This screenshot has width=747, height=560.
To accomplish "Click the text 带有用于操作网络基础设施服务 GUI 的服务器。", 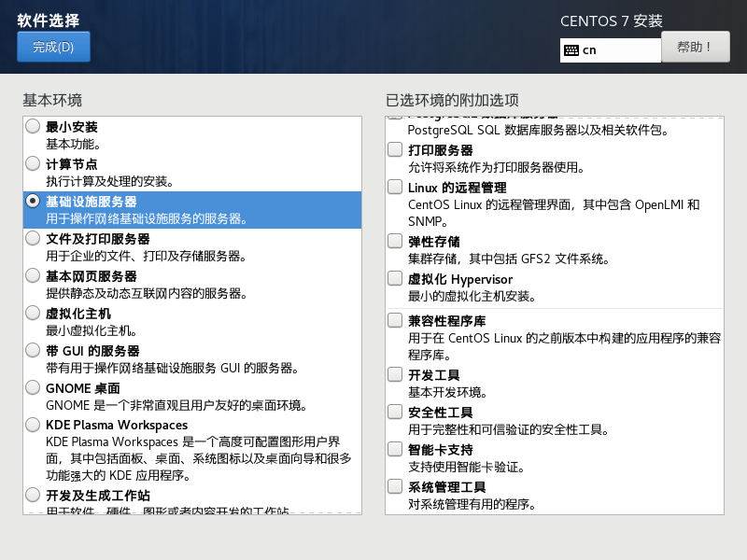I will coord(173,368).
